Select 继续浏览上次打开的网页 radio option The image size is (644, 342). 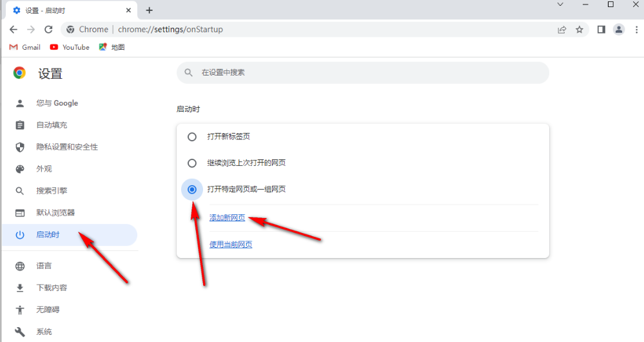pos(192,163)
